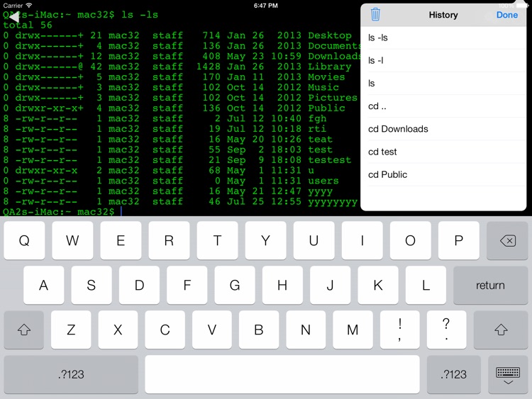Tap the S key
532x399 pixels.
92,285
